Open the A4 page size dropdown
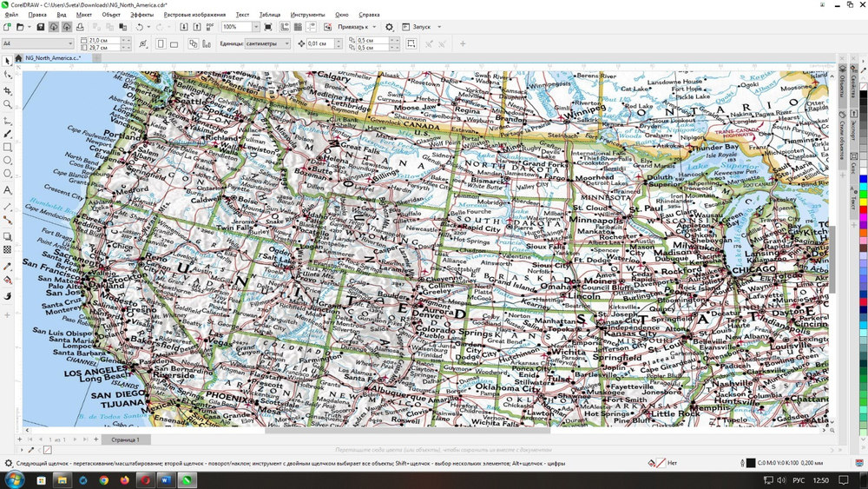This screenshot has height=489, width=868. (x=70, y=43)
